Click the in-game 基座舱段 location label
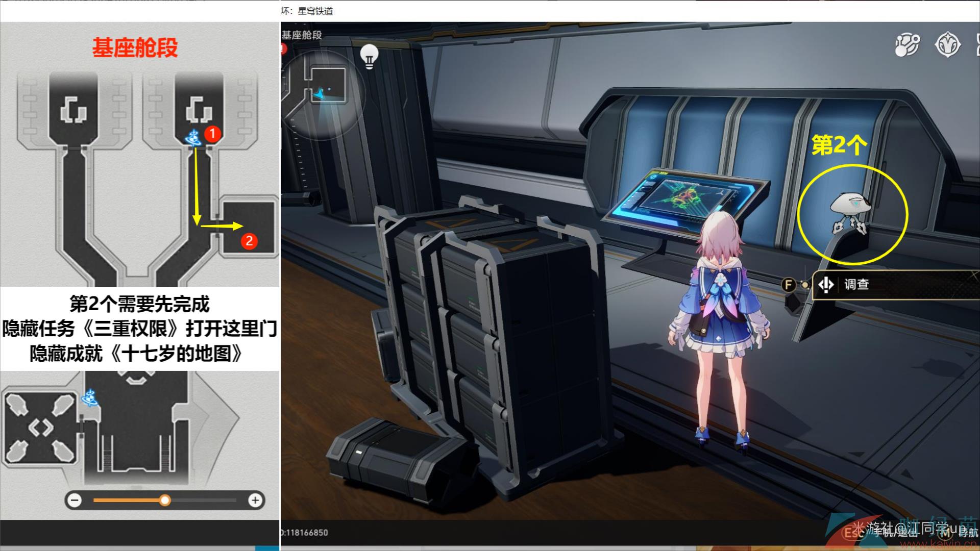Image resolution: width=980 pixels, height=551 pixels. coord(302,35)
